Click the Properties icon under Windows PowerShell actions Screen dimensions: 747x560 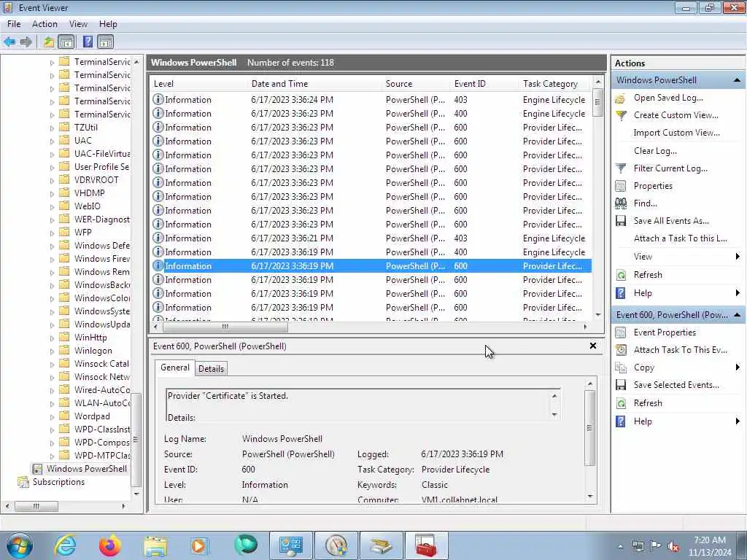click(x=620, y=186)
